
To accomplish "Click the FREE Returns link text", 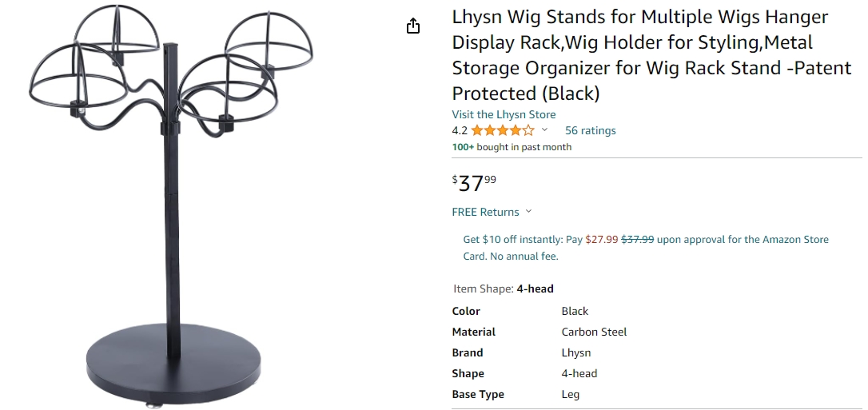I will tap(485, 212).
